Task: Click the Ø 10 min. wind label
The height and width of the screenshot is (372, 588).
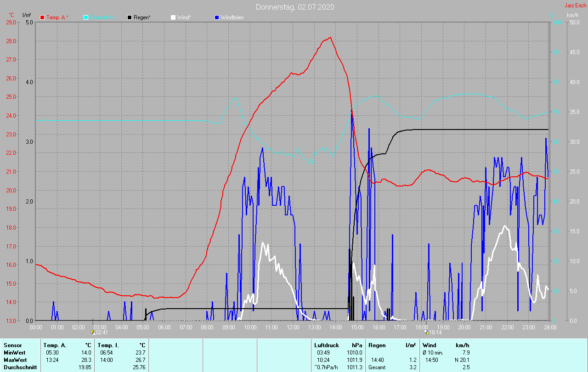Action: coord(433,353)
